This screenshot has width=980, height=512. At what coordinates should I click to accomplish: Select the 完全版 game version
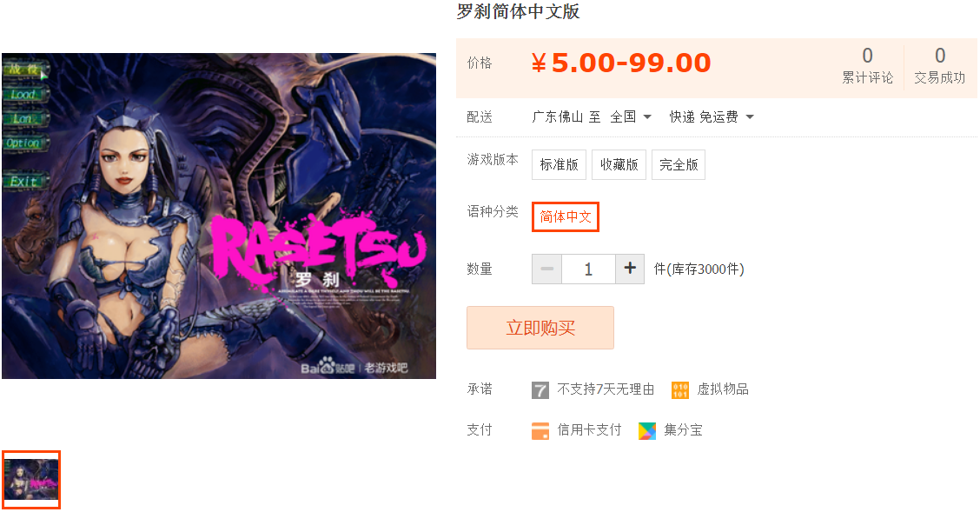coord(679,164)
